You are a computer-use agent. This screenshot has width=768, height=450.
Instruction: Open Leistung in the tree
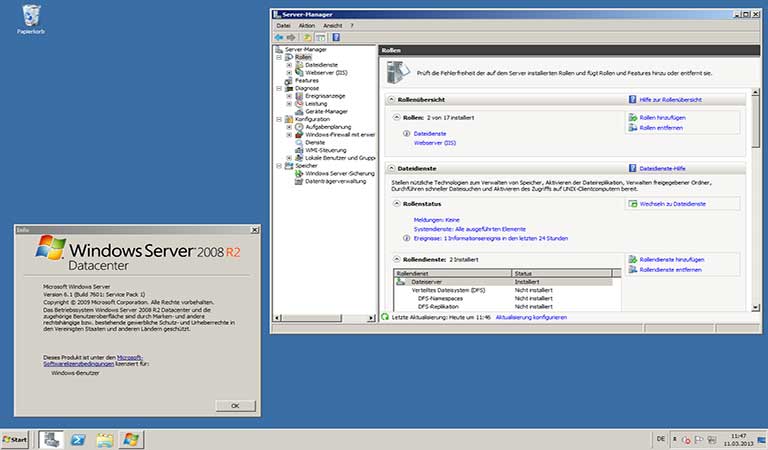tap(316, 104)
